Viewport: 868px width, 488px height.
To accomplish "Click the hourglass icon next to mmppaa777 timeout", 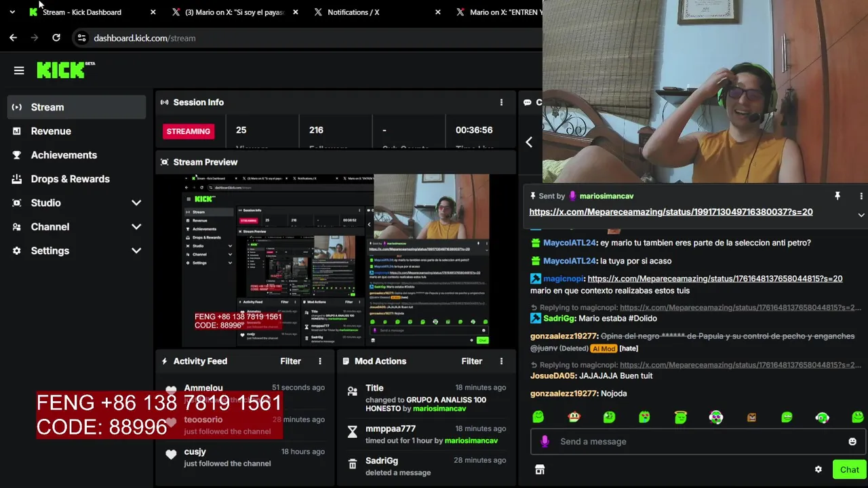I will (352, 432).
